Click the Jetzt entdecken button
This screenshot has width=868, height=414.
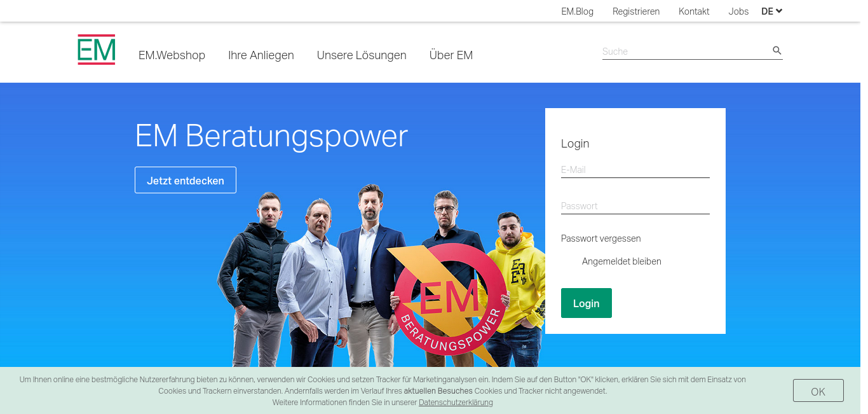click(186, 180)
